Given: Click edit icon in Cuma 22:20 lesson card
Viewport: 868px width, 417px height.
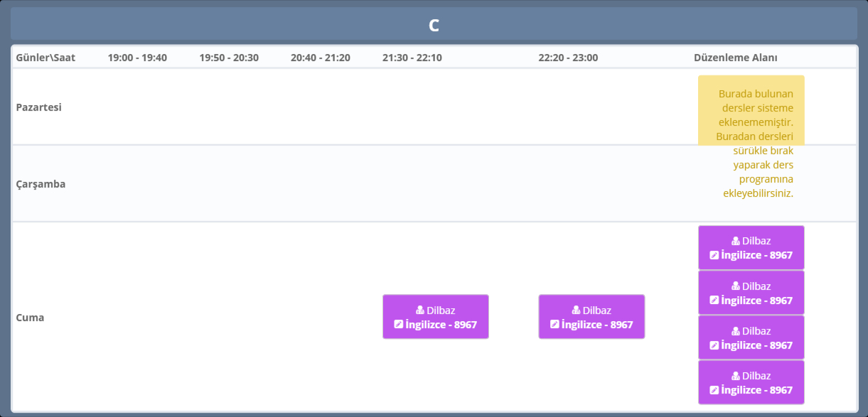Looking at the screenshot, I should pos(554,325).
